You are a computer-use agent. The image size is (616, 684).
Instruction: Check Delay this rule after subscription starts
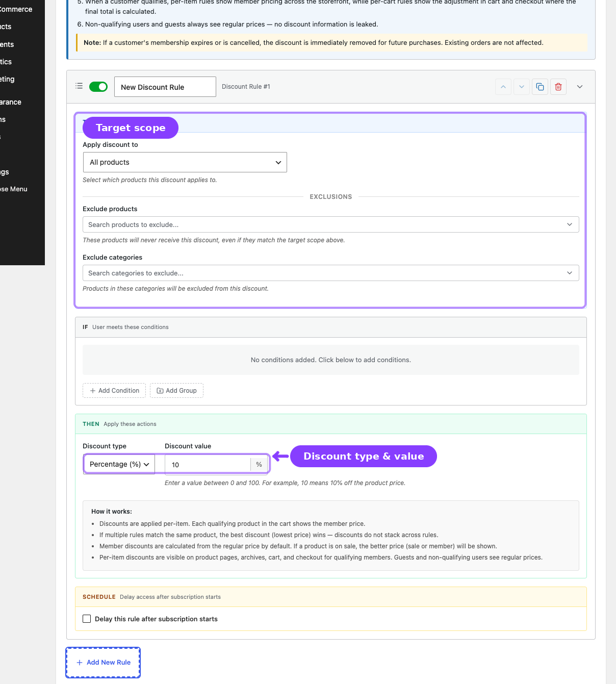[87, 619]
